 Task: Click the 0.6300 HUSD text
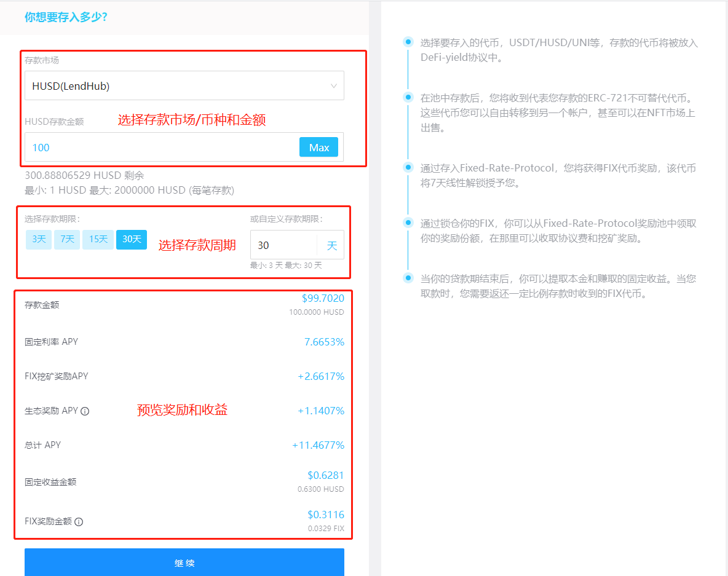coord(321,489)
